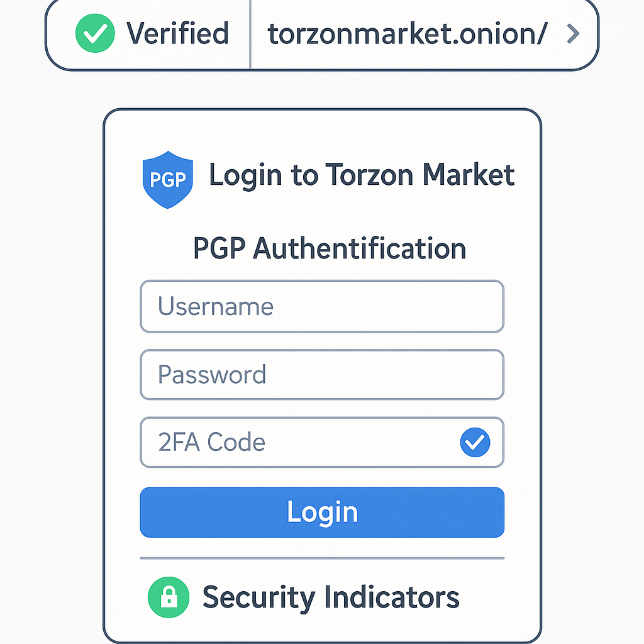
Task: Select the torzonmarket.onion address text
Action: click(407, 34)
